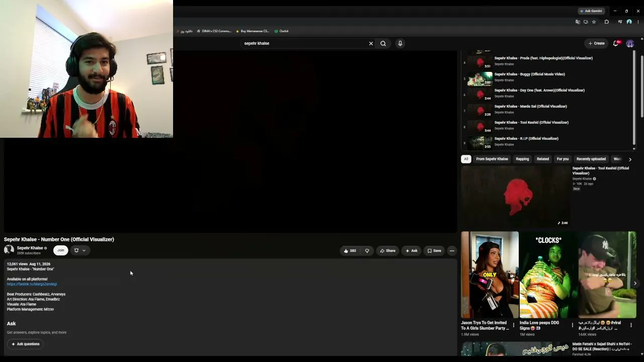644x362 pixels.
Task: Play Marda Sai in playlist
Action: pos(530,106)
